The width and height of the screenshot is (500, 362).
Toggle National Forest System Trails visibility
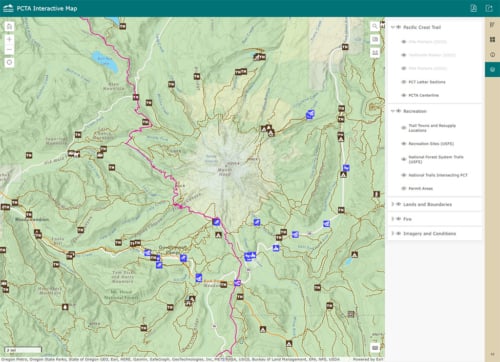tap(404, 159)
